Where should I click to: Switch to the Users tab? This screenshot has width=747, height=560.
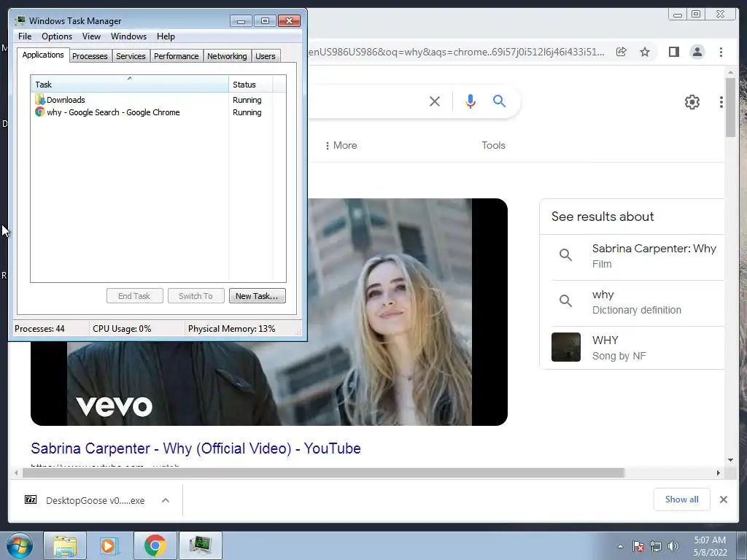(266, 56)
